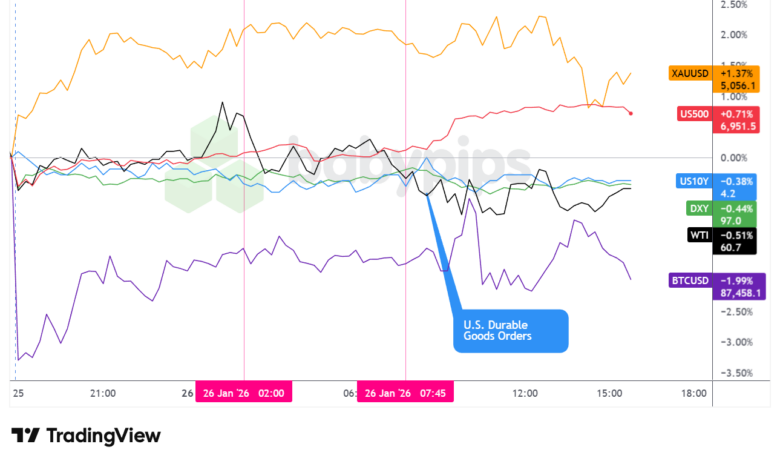Click the red dot ending the US500 line
780x464 pixels.
coord(630,113)
